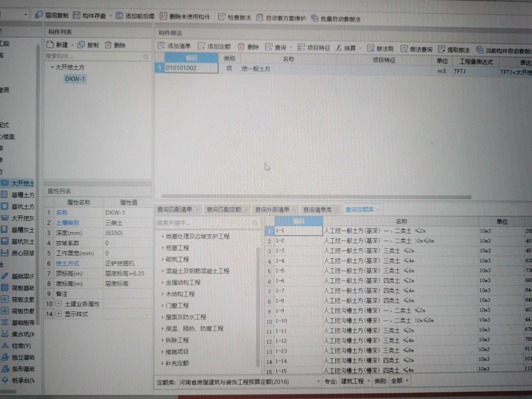Click the 搜索构件 search field

97,56
